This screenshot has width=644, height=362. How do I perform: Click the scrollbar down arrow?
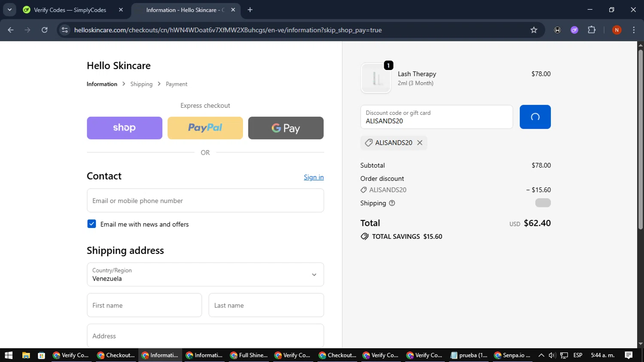pyautogui.click(x=640, y=344)
